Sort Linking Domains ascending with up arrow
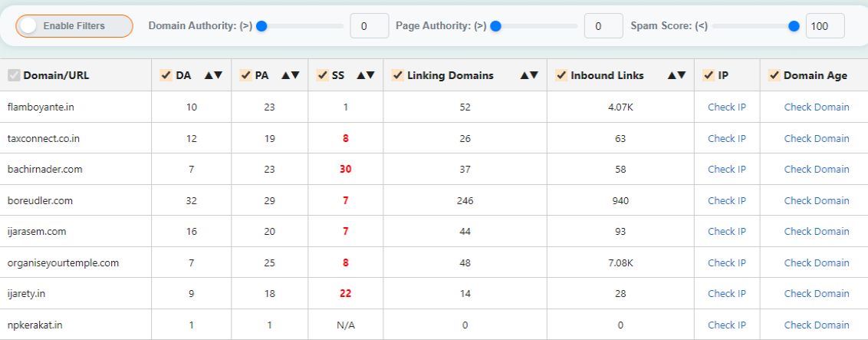This screenshot has height=340, width=868. click(524, 75)
